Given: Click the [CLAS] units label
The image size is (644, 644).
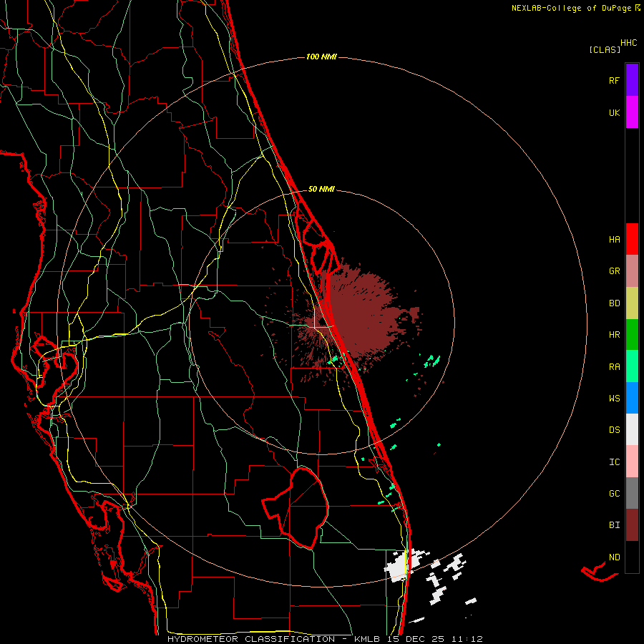Looking at the screenshot, I should (x=605, y=49).
